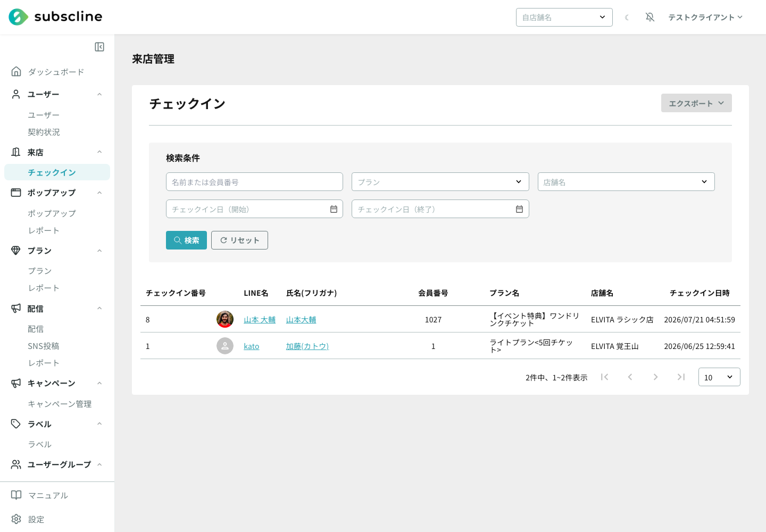Collapse the ユーザーグループ section chevron

point(99,464)
